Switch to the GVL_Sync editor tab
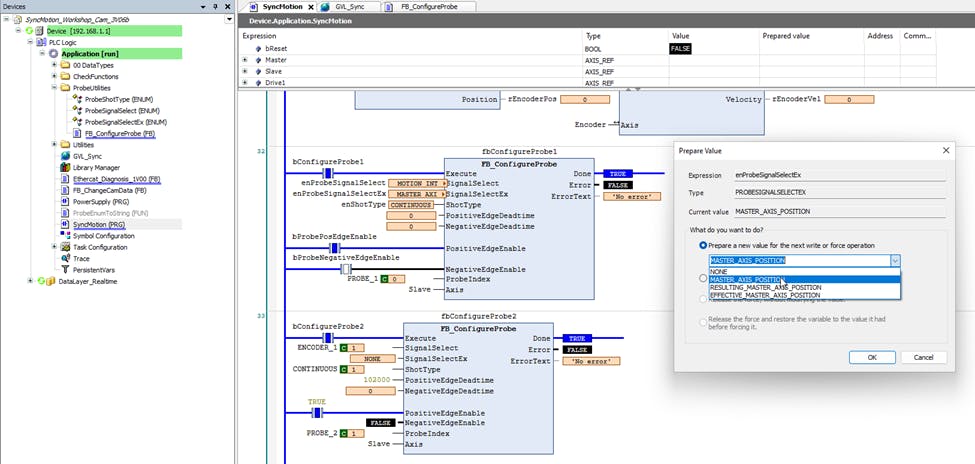 point(354,6)
